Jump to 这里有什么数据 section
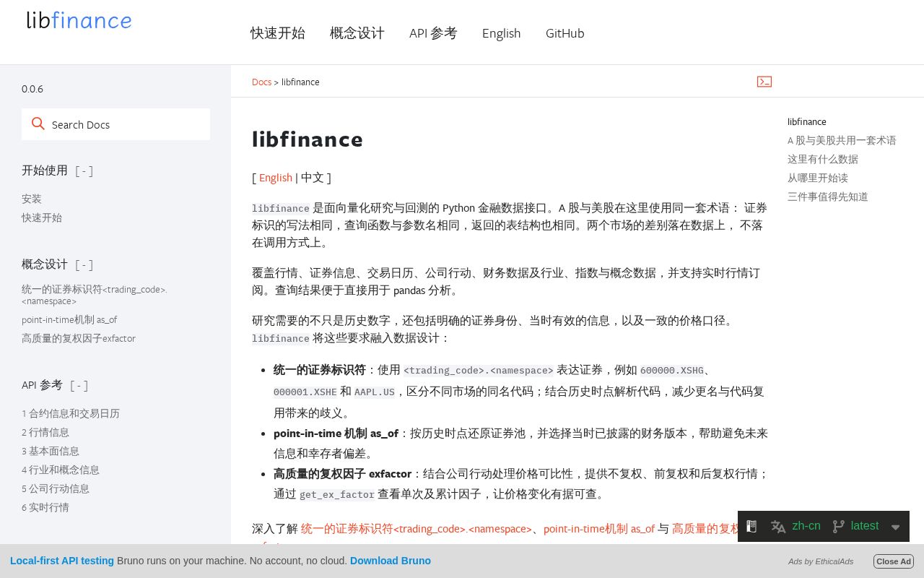 coord(823,159)
